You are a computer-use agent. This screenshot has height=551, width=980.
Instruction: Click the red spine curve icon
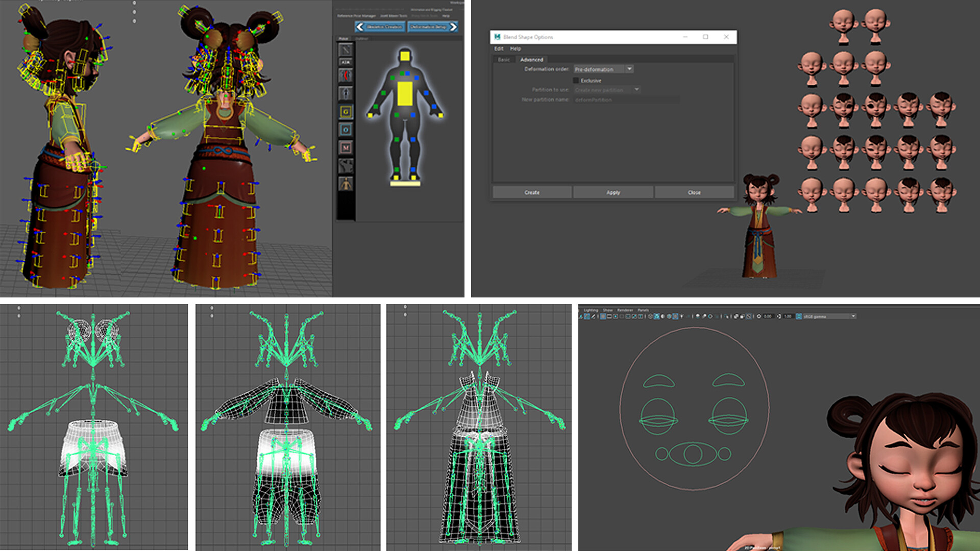(346, 76)
